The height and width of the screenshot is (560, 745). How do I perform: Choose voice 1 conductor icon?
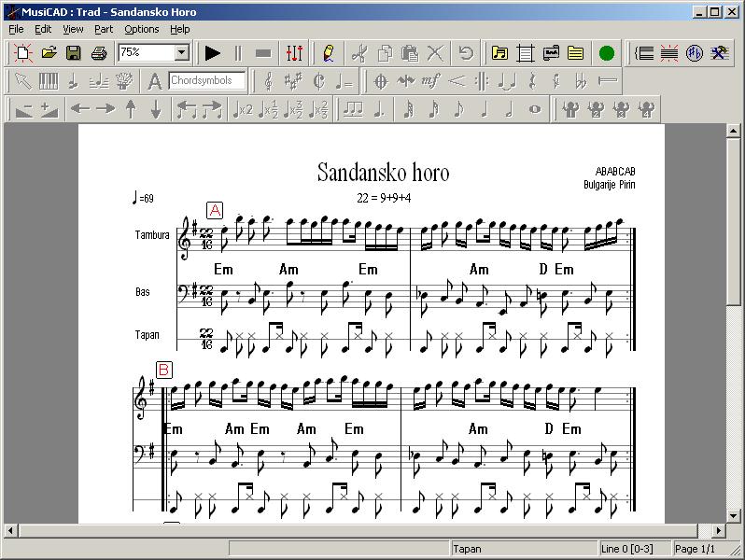pos(570,109)
